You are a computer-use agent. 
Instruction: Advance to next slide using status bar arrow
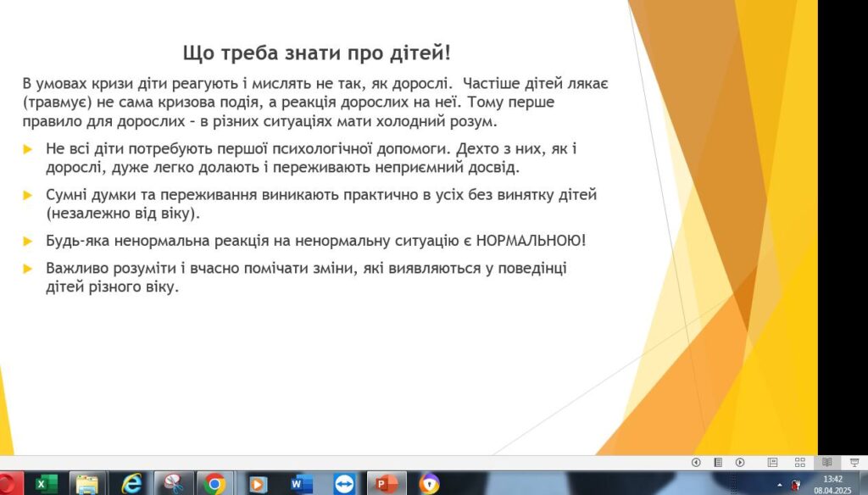[740, 462]
